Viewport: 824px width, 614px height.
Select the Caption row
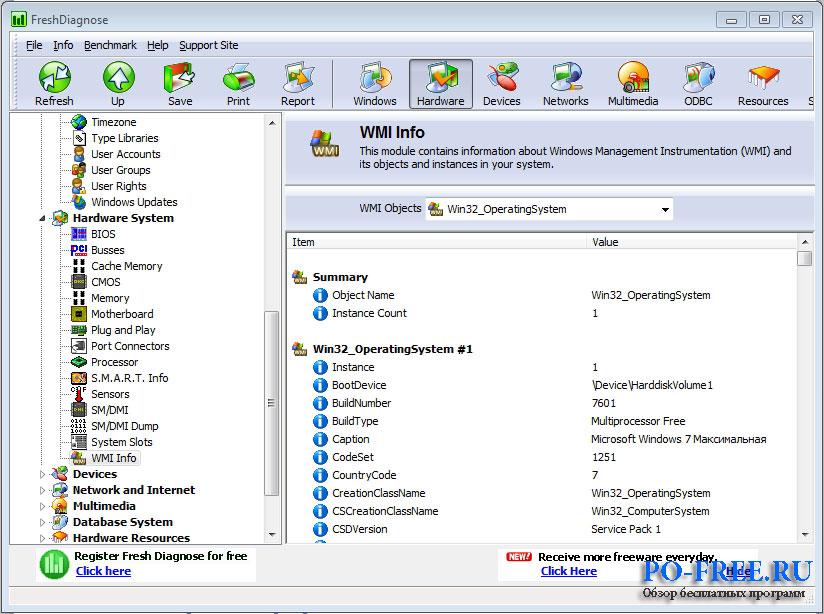point(542,439)
